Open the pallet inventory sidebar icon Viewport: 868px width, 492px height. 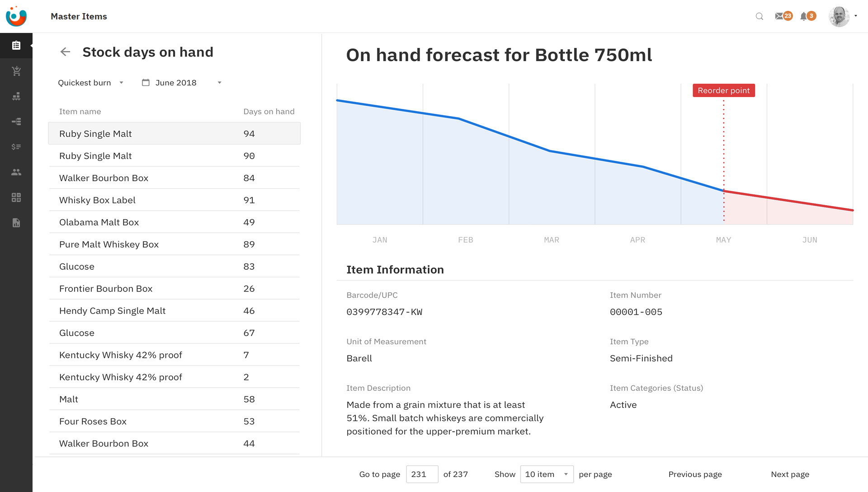[16, 96]
